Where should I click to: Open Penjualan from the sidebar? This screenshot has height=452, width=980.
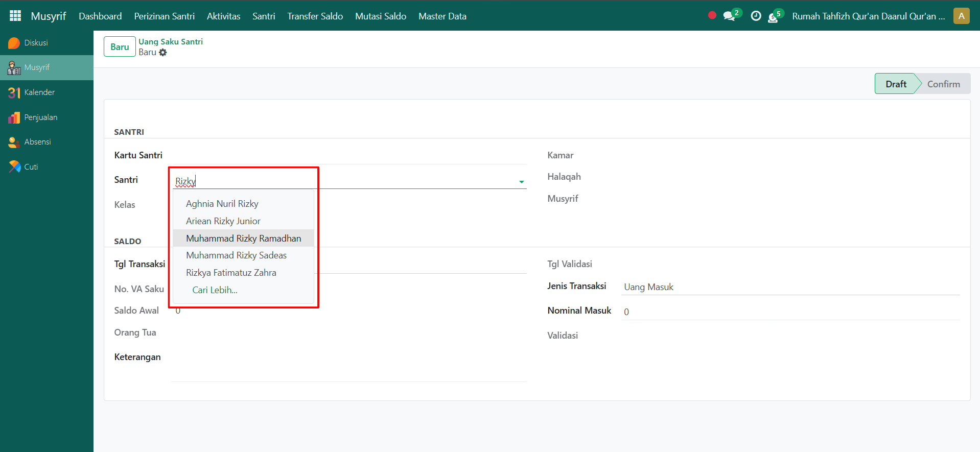tap(40, 117)
